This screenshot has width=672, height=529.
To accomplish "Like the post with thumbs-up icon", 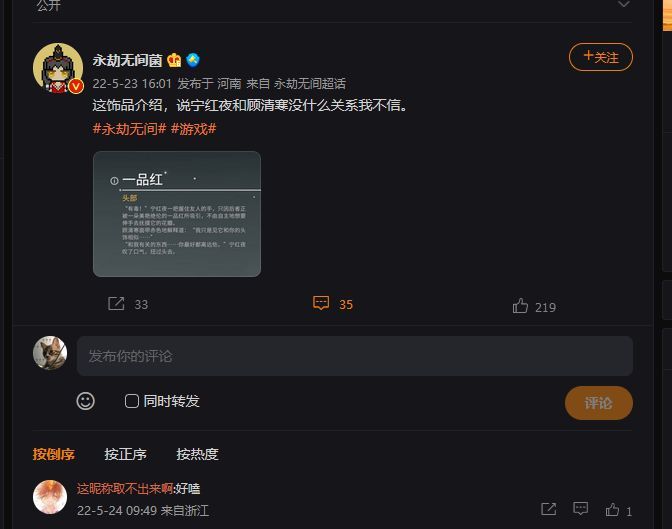I will click(520, 306).
